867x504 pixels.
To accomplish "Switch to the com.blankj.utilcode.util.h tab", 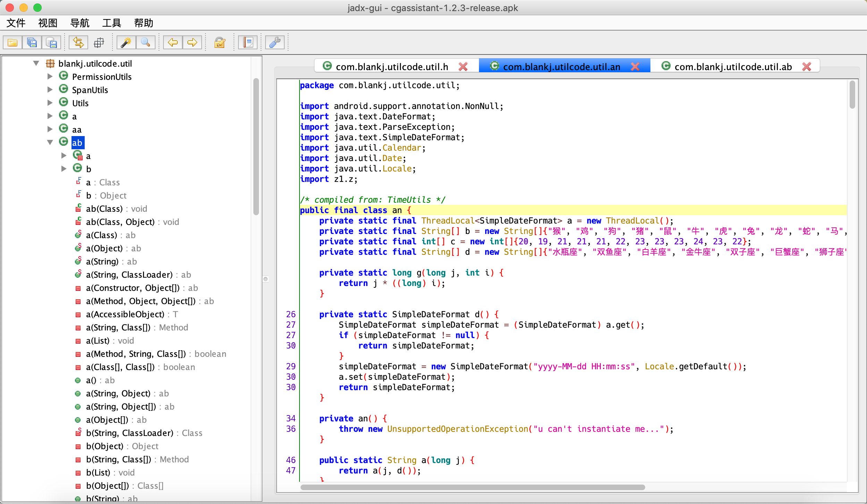I will [x=392, y=66].
